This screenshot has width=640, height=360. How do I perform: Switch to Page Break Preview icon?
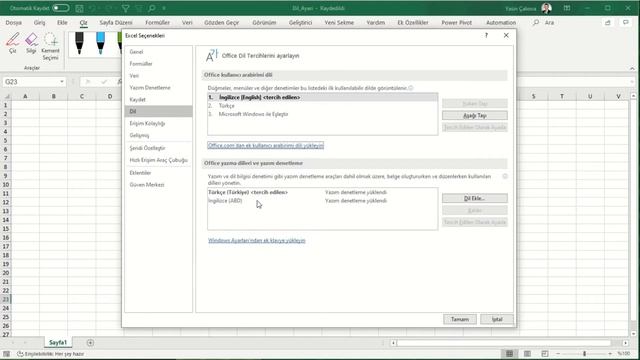pos(545,354)
